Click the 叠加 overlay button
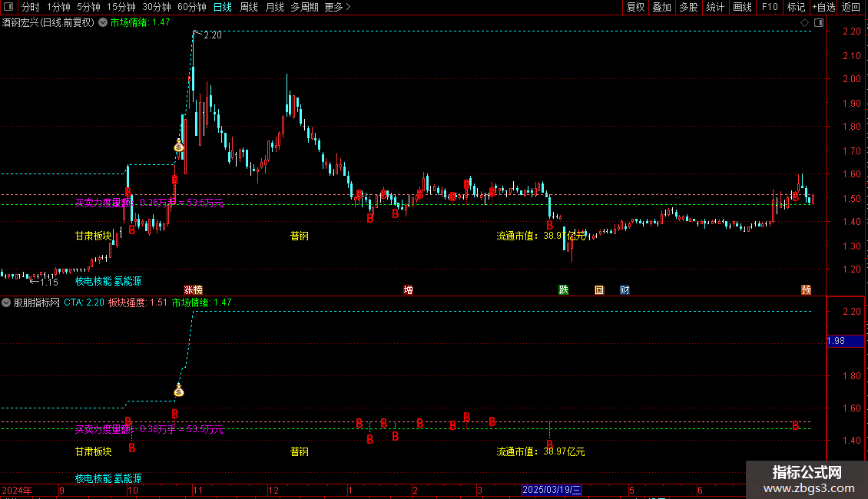 click(x=662, y=7)
